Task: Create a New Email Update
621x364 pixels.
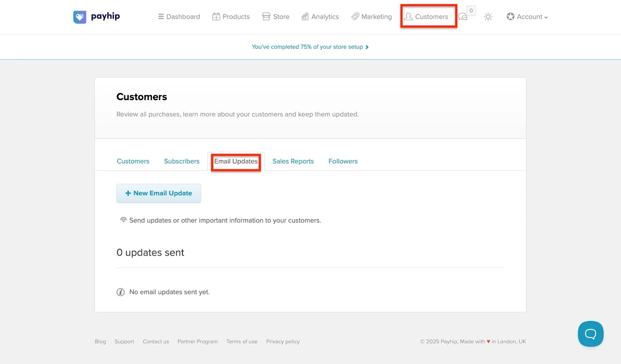Action: [159, 193]
